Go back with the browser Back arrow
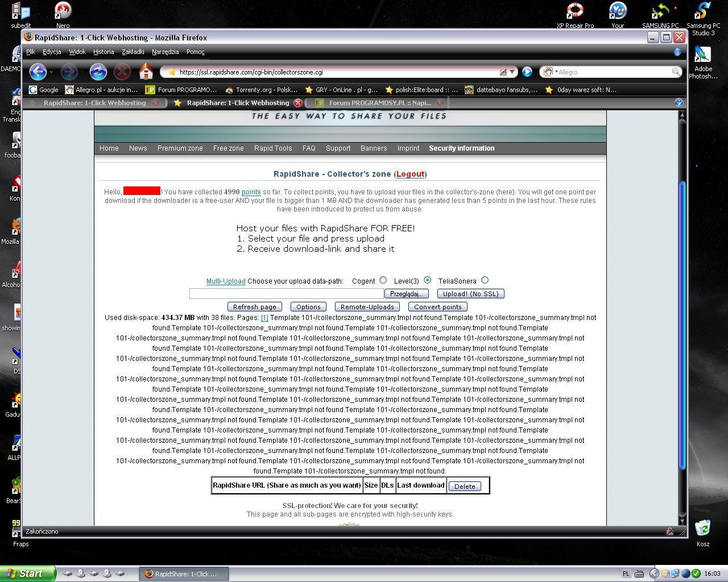The height and width of the screenshot is (582, 728). coord(38,72)
